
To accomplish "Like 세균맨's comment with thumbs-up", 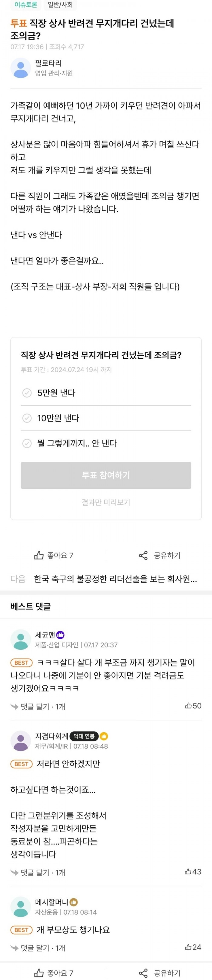I will [188, 706].
